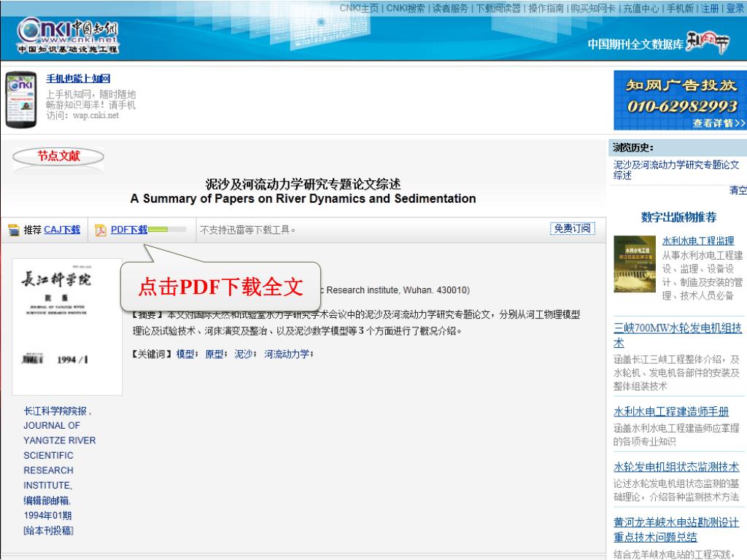The height and width of the screenshot is (560, 747).
Task: Open the 手机也能上知网 link
Action: point(78,79)
